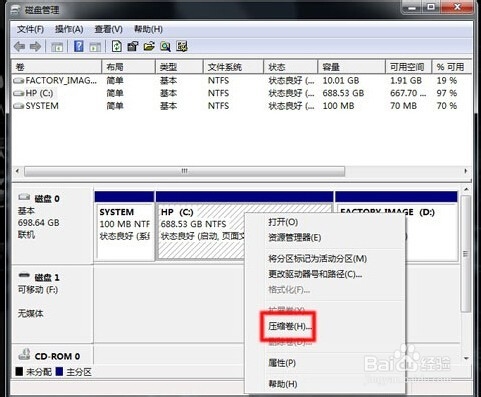Click the Properties toolbar icon
Screen dimensions: 481x397
pos(133,46)
